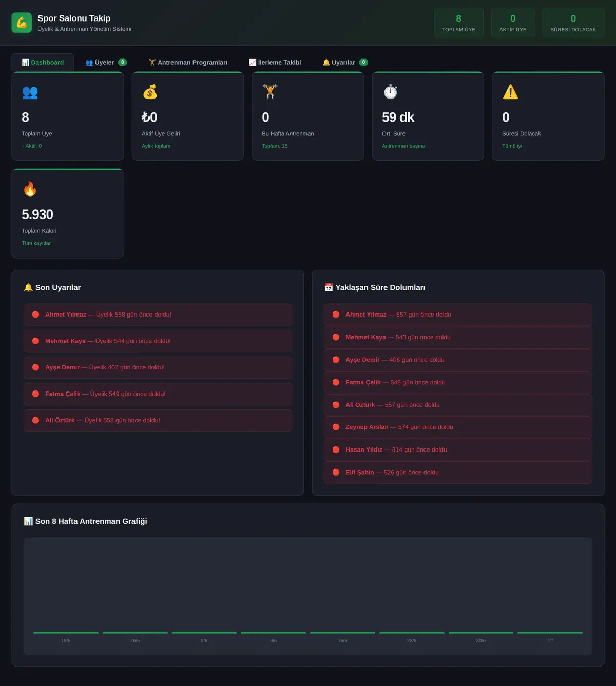Click the 2/6 week bar in chart
The width and height of the screenshot is (616, 686).
click(204, 633)
